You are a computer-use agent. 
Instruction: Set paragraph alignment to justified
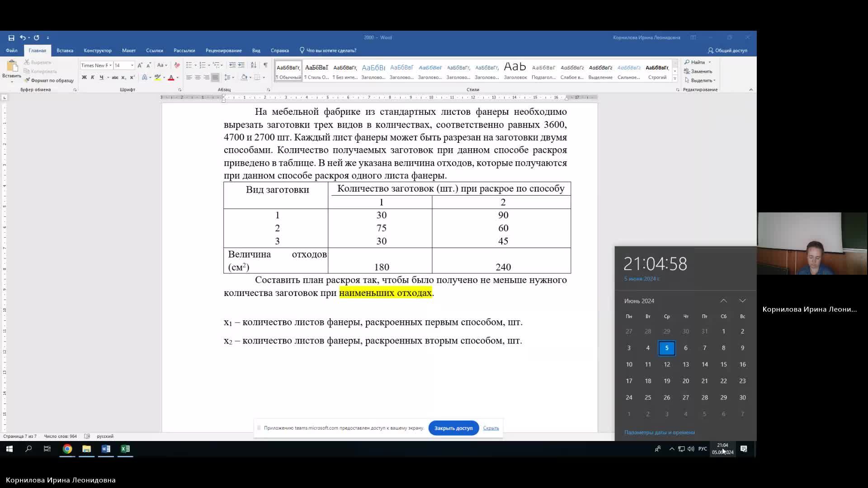point(215,77)
